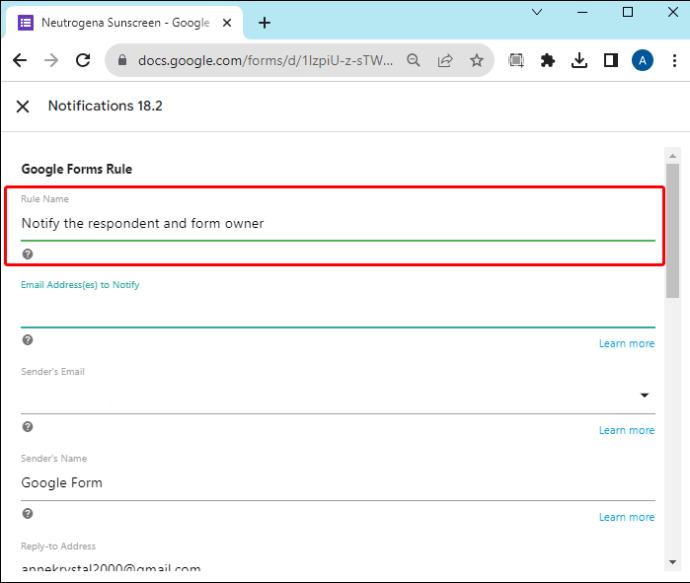Image resolution: width=690 pixels, height=583 pixels.
Task: Share this page icon
Action: 445,60
